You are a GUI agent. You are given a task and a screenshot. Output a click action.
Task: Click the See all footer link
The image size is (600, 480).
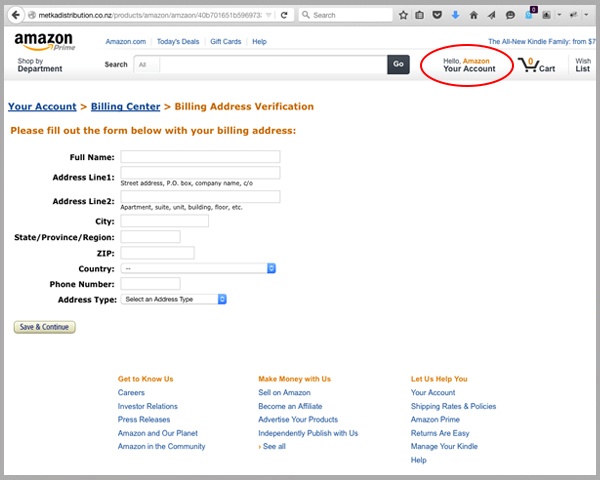click(274, 446)
